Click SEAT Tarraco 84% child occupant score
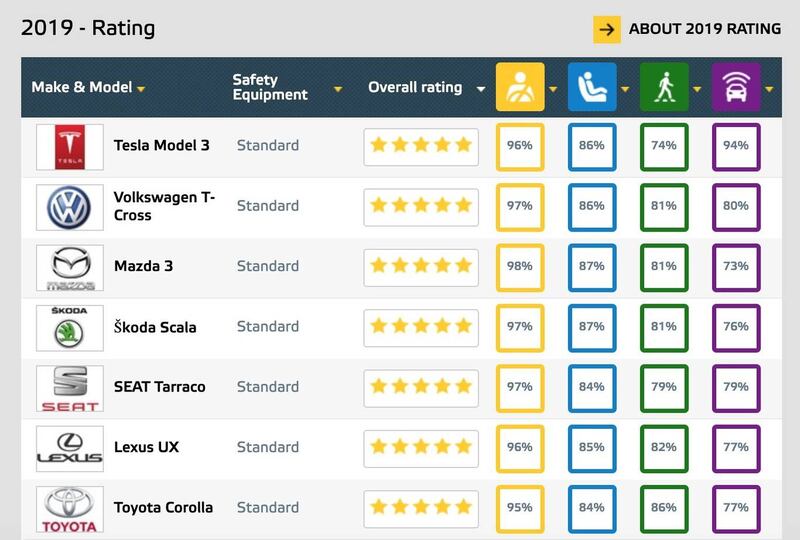 coord(592,387)
